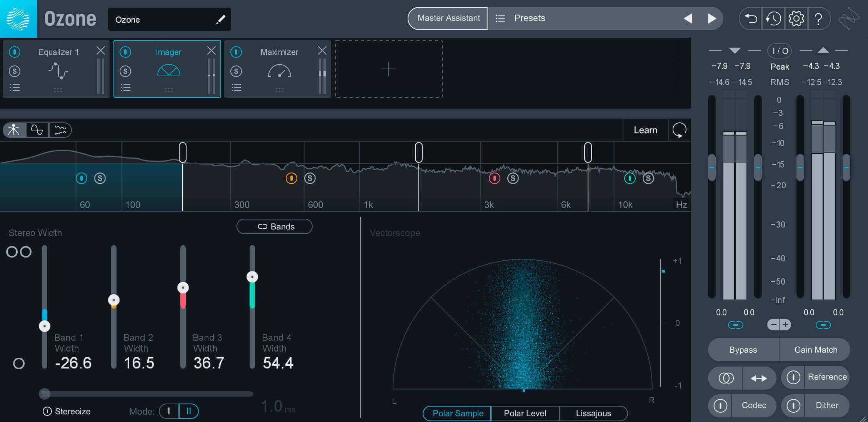Click the undo arrow icon
This screenshot has height=422, width=868.
click(x=751, y=18)
